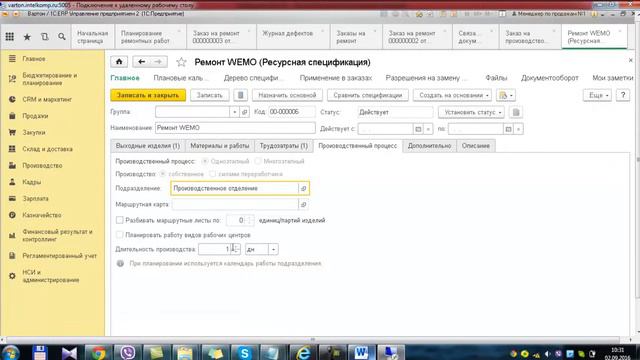Click the Сравнить спецификации button
The image size is (640, 360).
(368, 95)
